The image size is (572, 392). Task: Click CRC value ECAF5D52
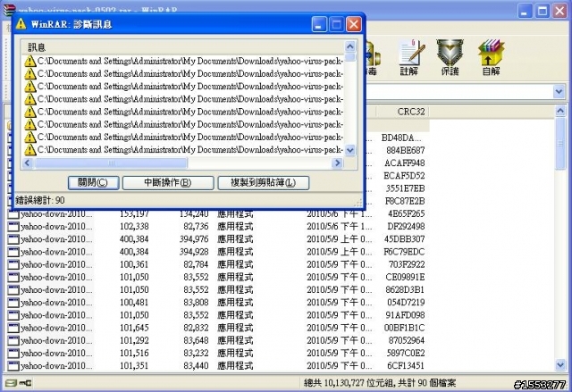[404, 176]
